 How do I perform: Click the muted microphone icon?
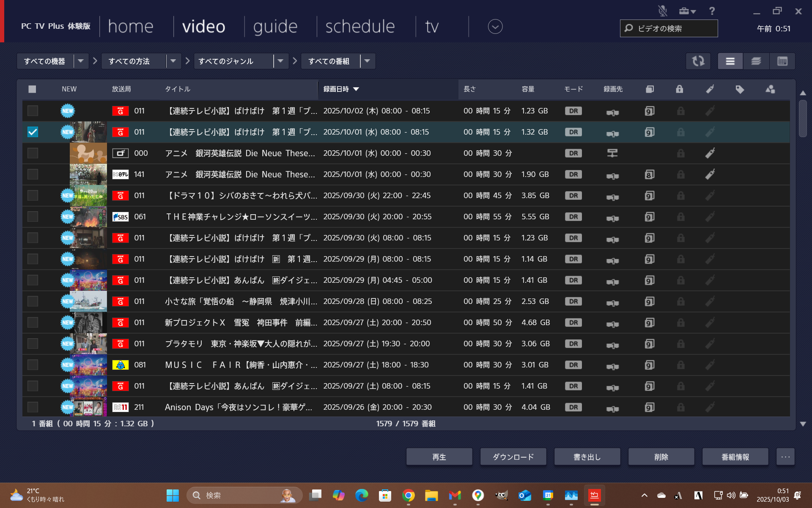tap(662, 11)
